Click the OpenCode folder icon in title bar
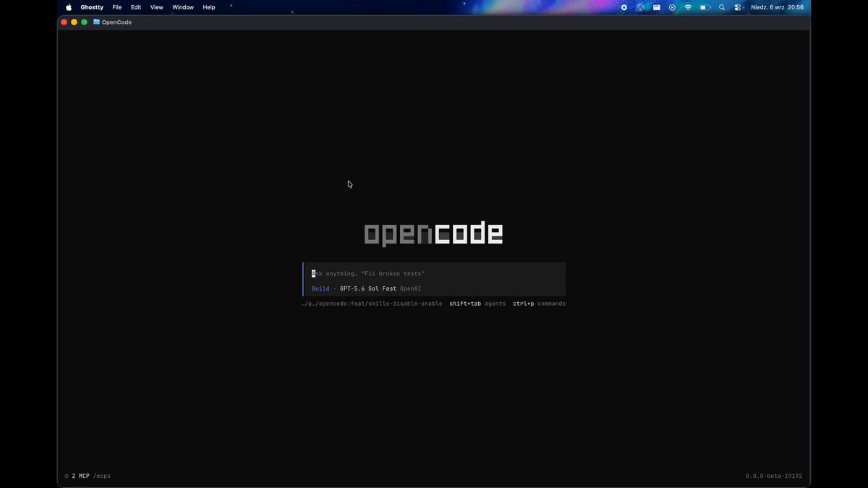 [96, 22]
